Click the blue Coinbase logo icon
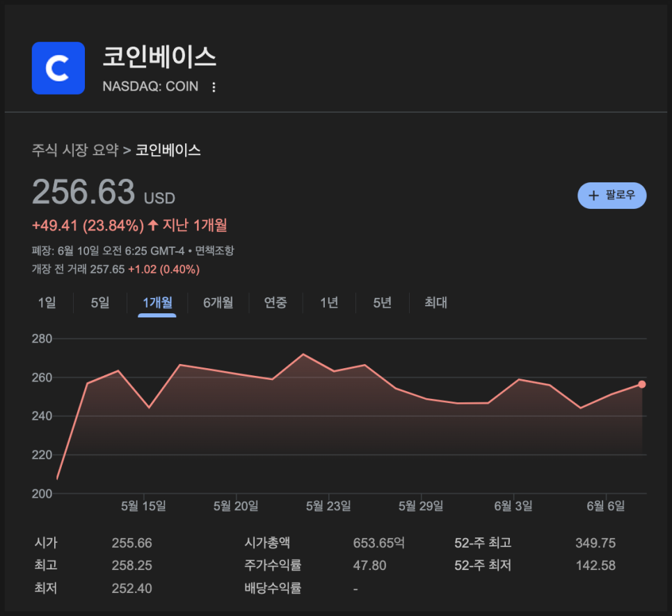The height and width of the screenshot is (616, 672). click(58, 68)
